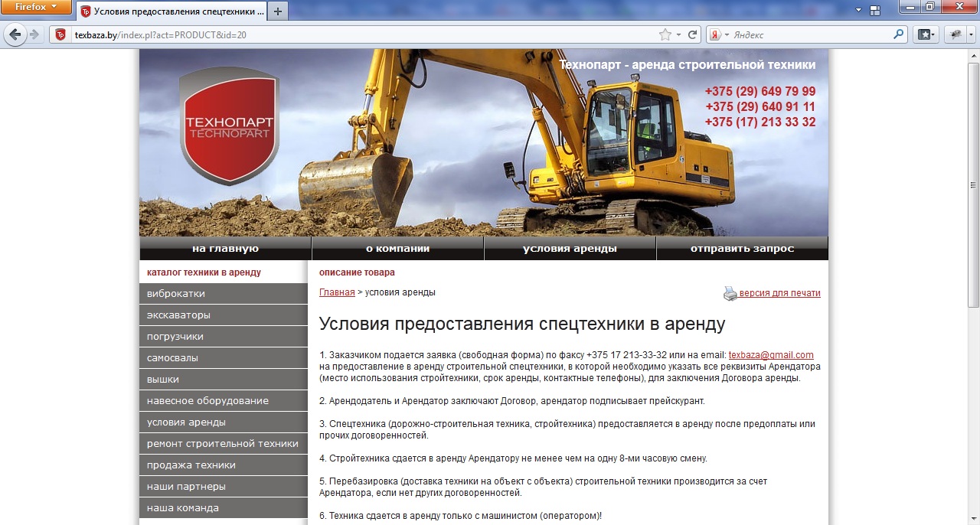Click the texbaza@gmail.com email link
The width and height of the screenshot is (980, 525).
tap(771, 355)
